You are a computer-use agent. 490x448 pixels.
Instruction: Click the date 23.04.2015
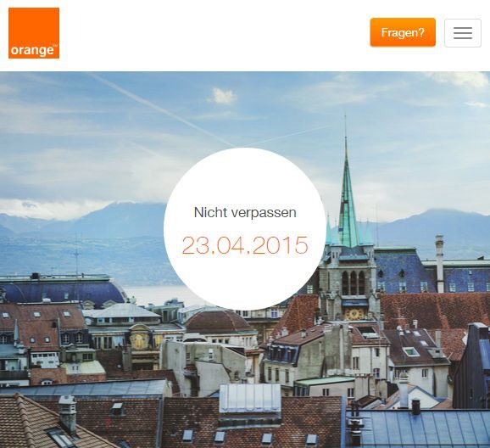pos(245,245)
